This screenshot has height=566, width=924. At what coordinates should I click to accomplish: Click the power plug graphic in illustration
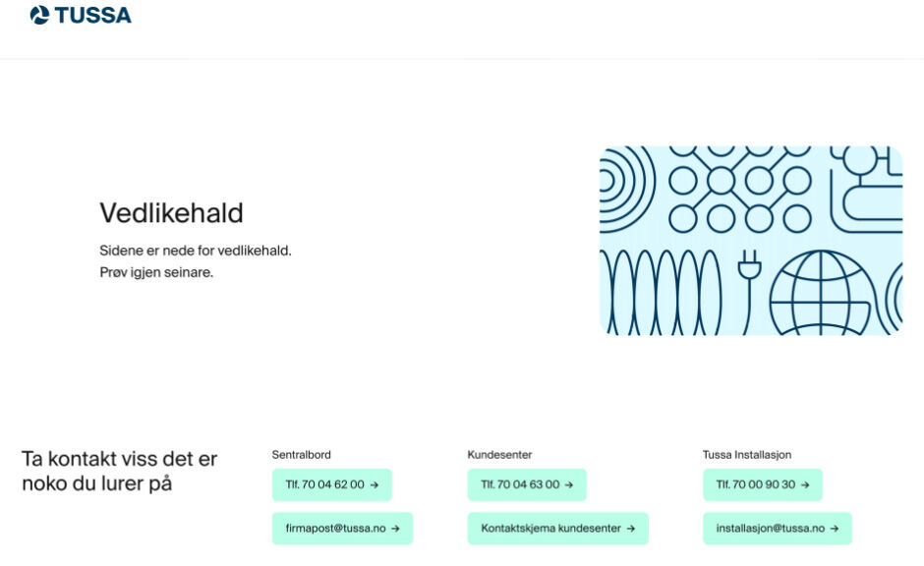[x=749, y=292]
